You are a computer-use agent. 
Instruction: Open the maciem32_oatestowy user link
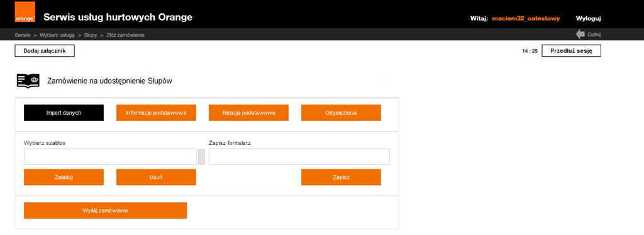526,18
